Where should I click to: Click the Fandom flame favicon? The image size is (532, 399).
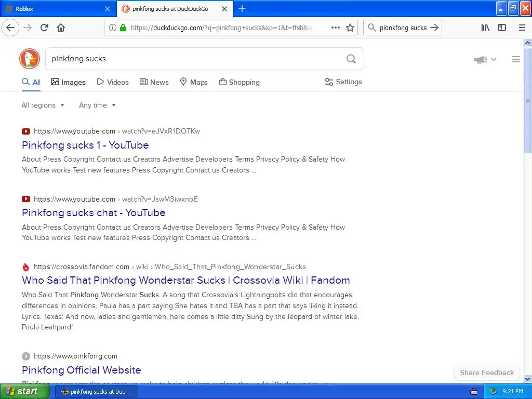tap(26, 267)
